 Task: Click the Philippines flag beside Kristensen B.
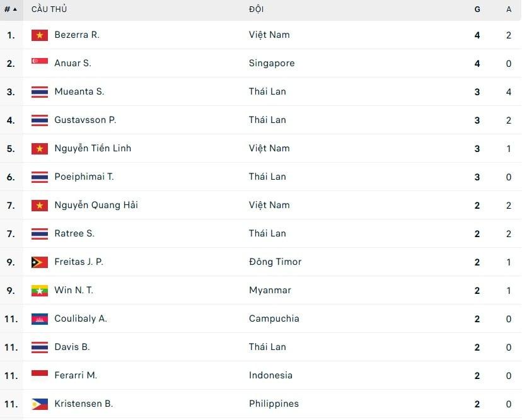pos(40,404)
